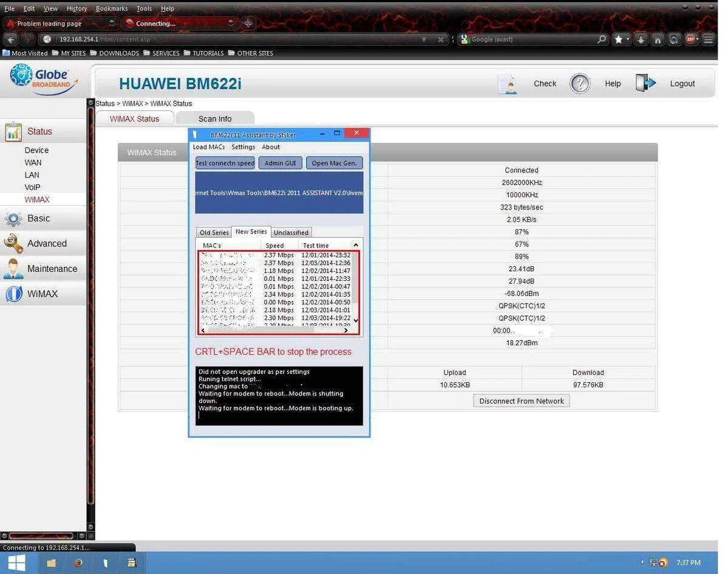Click the Admin GUI button
Image resolution: width=728 pixels, height=574 pixels.
280,163
